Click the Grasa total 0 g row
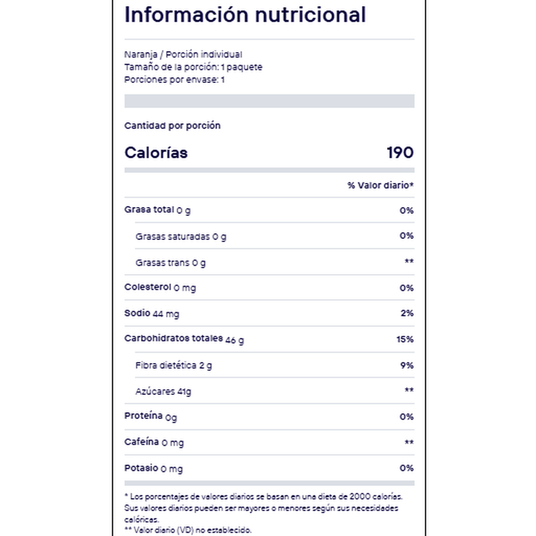 (x=269, y=210)
